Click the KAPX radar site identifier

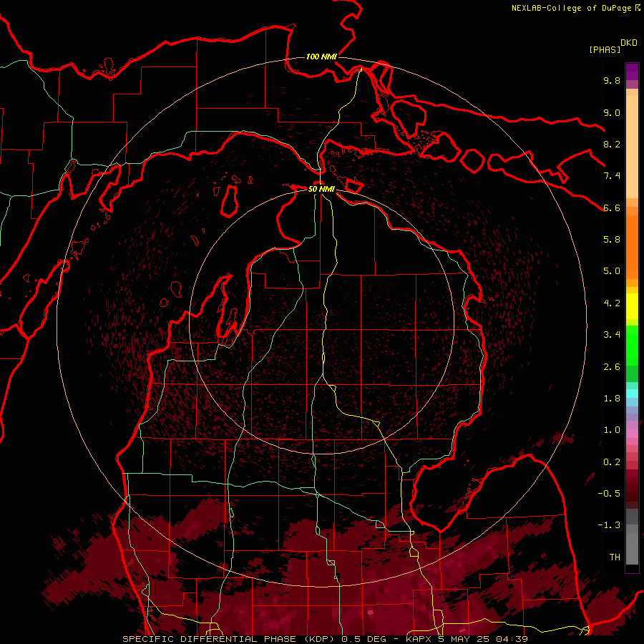click(x=419, y=639)
